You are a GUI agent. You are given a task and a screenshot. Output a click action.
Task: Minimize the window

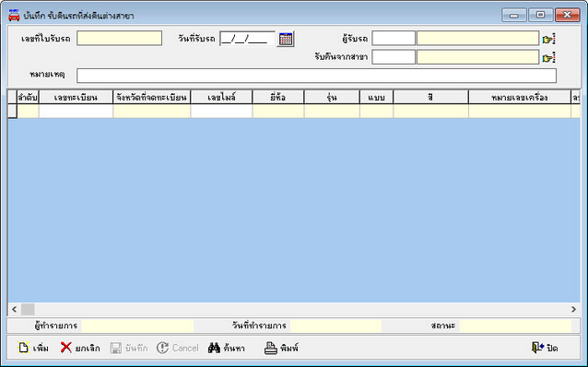point(513,15)
